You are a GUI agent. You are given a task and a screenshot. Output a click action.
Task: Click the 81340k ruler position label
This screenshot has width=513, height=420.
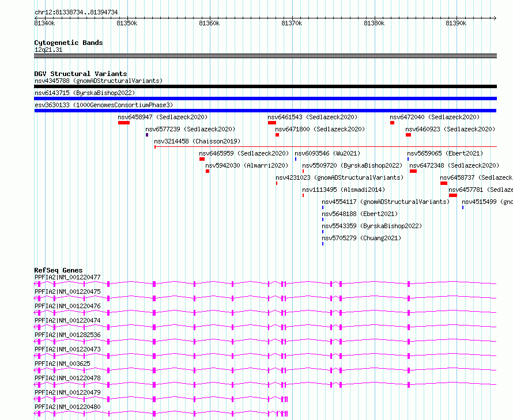tap(44, 23)
